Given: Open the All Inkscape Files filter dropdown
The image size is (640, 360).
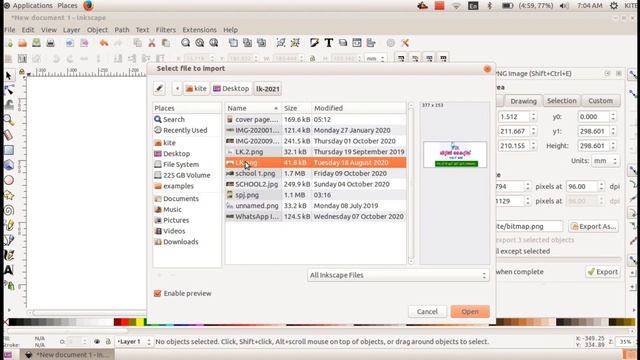Looking at the screenshot, I should 398,275.
